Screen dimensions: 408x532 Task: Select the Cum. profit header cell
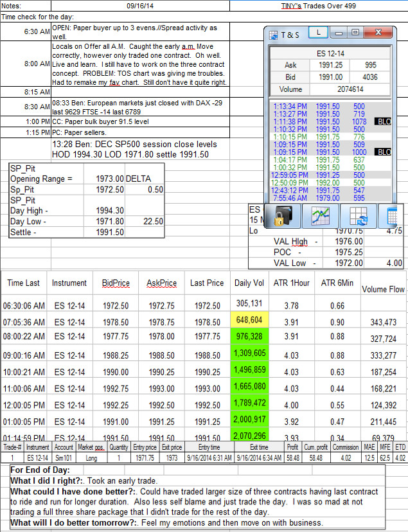[315, 447]
